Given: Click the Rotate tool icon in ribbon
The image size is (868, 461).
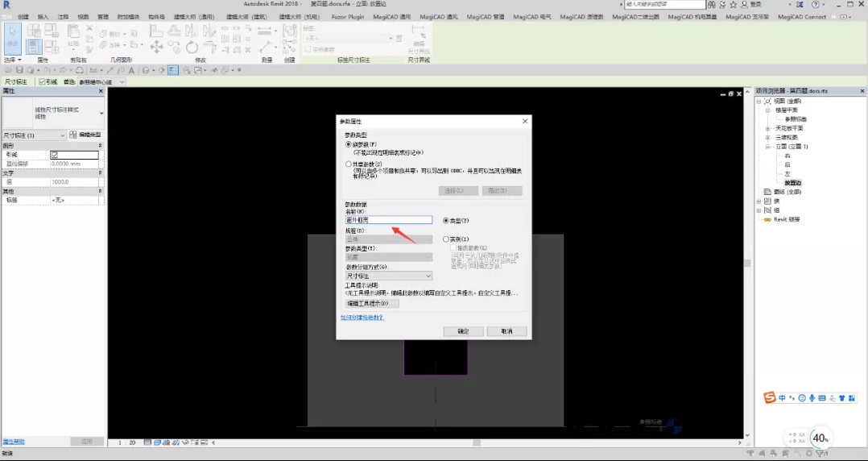Looking at the screenshot, I should 192,47.
